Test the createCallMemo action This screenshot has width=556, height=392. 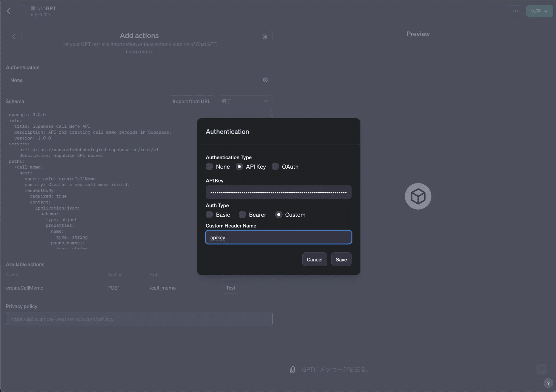(x=230, y=288)
